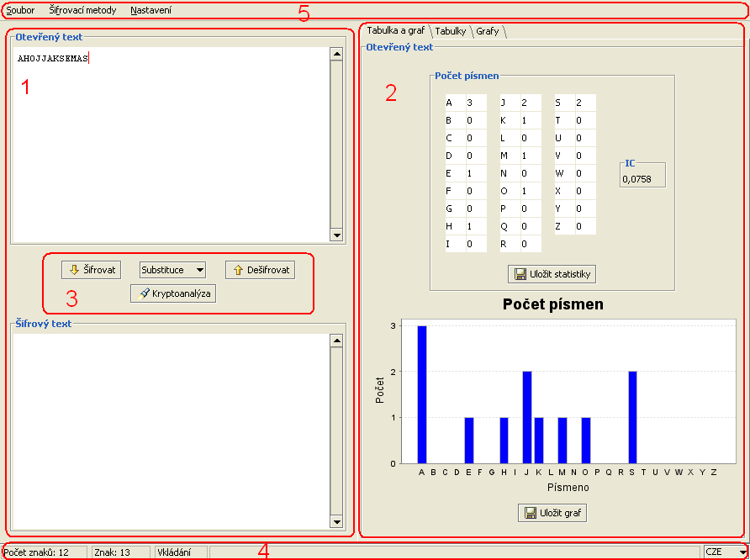Screen dimensions: 750x560
Task: Select the count cell for letter K
Action: tap(531, 120)
